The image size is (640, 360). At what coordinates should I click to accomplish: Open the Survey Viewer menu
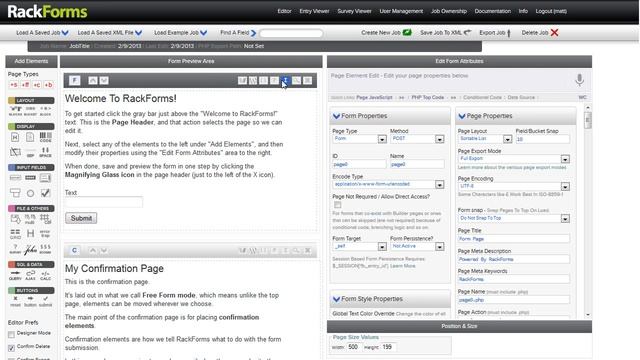pyautogui.click(x=354, y=11)
